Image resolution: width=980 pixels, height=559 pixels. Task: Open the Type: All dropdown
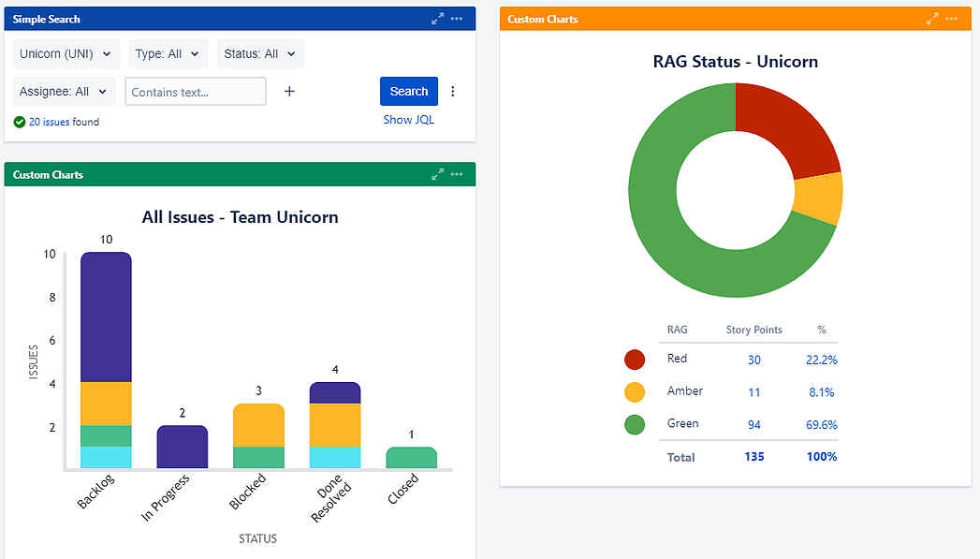[x=168, y=53]
